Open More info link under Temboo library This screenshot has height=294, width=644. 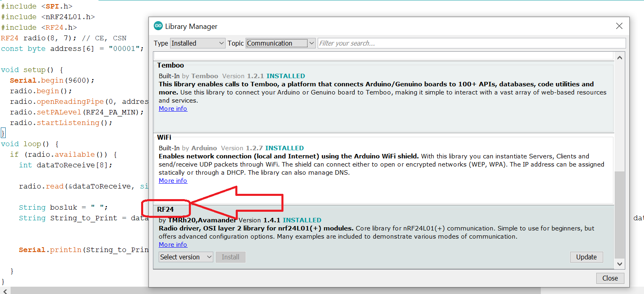[x=173, y=109]
